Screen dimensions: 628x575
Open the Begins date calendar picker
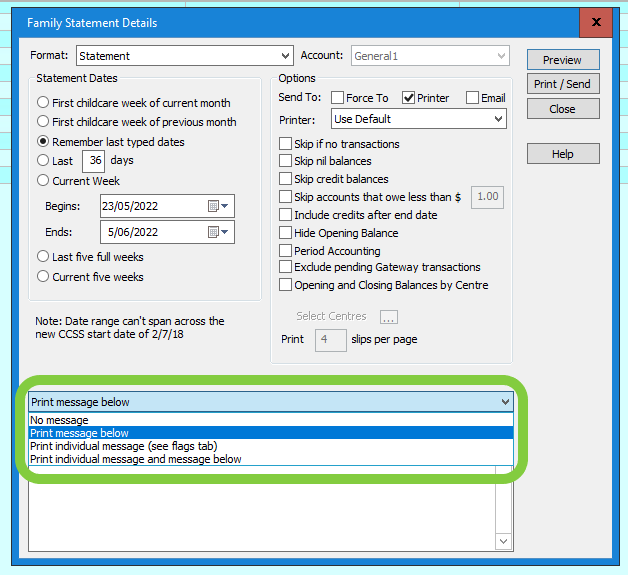click(x=218, y=206)
